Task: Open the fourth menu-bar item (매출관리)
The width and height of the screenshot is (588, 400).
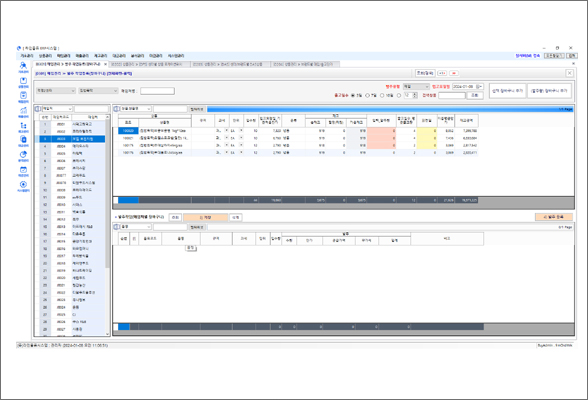Action: (82, 56)
